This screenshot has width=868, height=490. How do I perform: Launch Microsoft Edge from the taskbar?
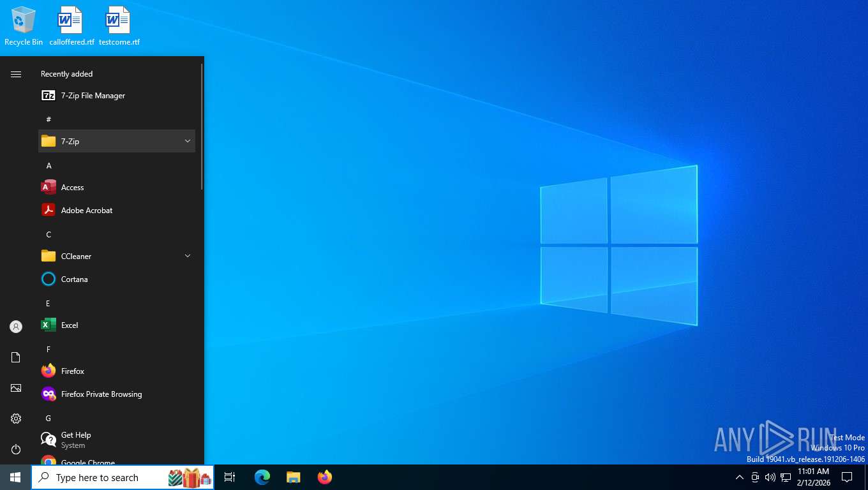(262, 477)
